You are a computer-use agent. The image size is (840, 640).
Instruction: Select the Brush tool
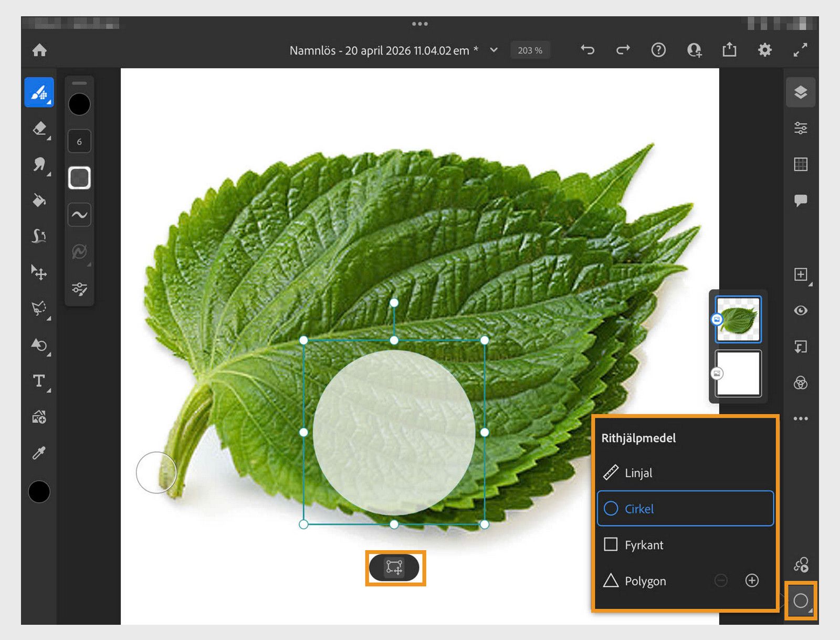(x=39, y=92)
